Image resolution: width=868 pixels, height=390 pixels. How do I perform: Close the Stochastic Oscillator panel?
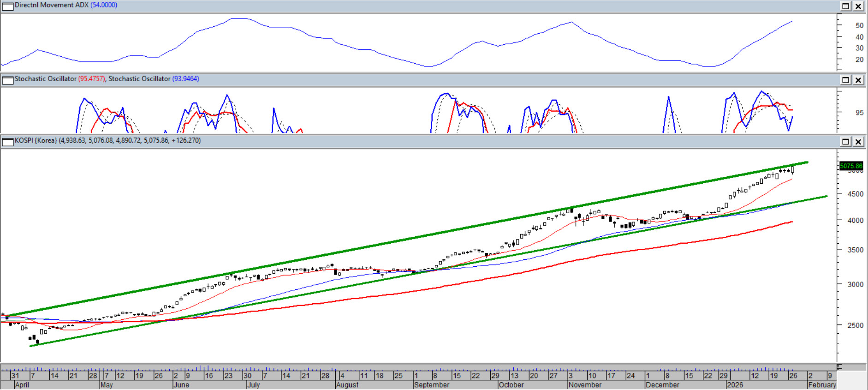click(x=858, y=80)
